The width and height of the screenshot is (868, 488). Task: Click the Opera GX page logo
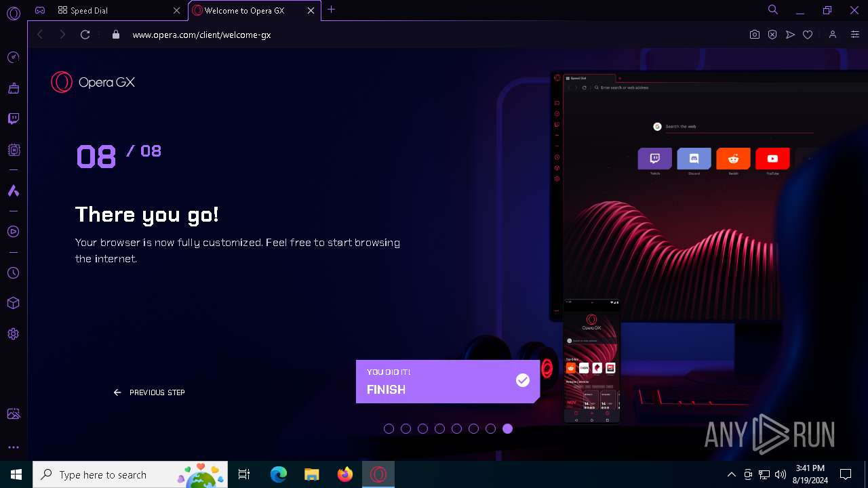pyautogui.click(x=93, y=82)
